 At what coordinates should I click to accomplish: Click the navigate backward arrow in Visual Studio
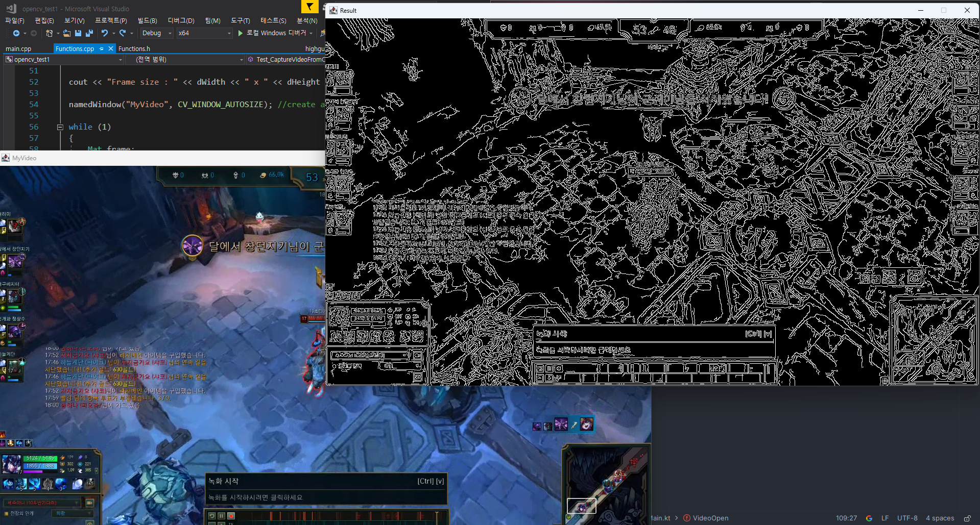(16, 33)
